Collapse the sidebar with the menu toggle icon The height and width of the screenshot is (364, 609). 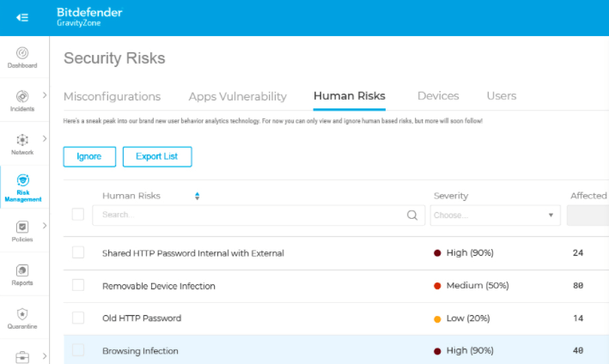pyautogui.click(x=22, y=17)
